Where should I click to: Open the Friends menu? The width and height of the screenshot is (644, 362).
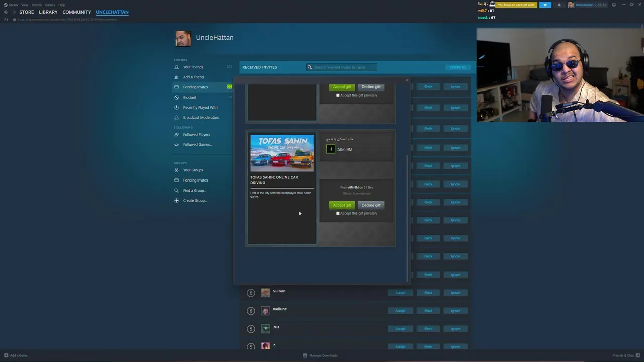tap(37, 5)
